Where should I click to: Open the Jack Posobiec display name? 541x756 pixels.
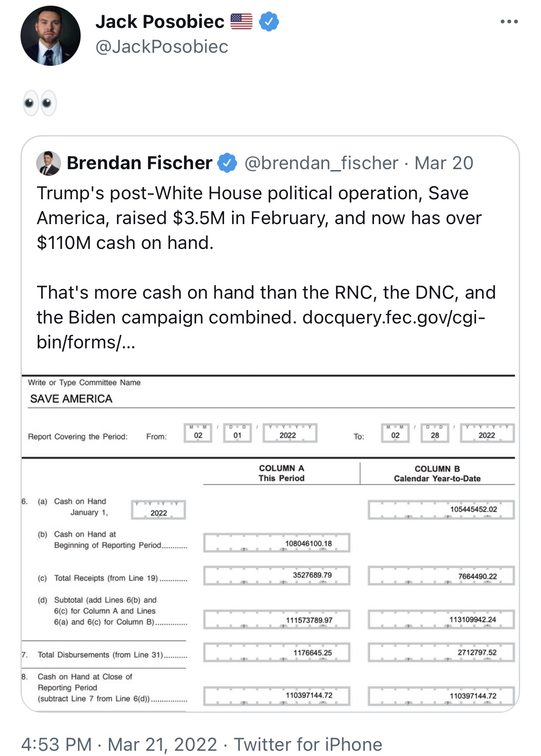click(160, 21)
